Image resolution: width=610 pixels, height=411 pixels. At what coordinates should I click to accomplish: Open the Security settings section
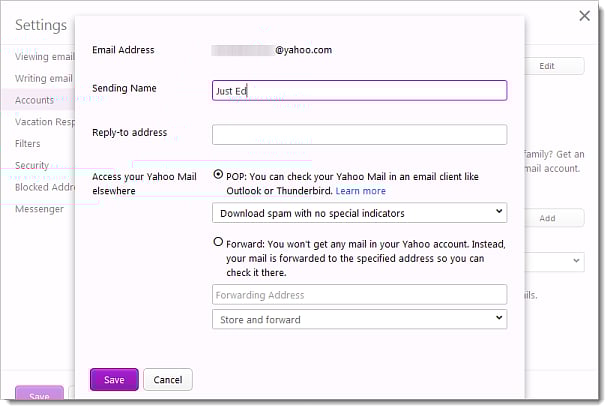point(32,165)
